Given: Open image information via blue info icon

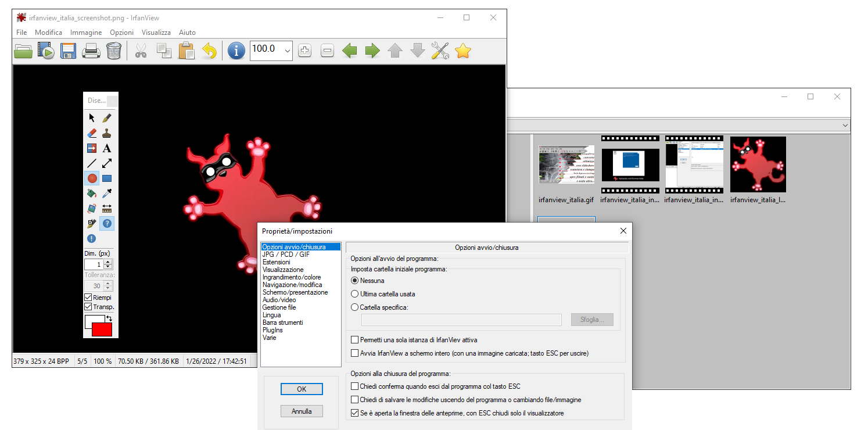Looking at the screenshot, I should (x=236, y=51).
